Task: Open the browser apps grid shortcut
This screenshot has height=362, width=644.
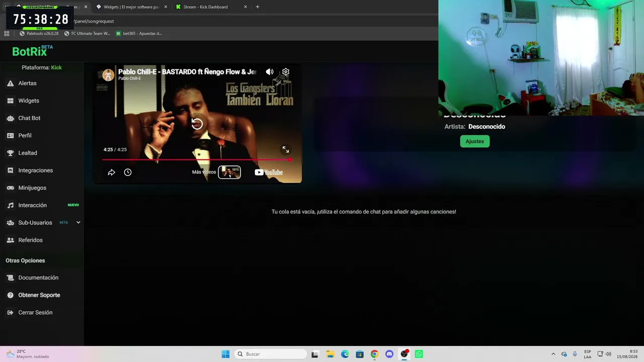Action: (x=7, y=34)
